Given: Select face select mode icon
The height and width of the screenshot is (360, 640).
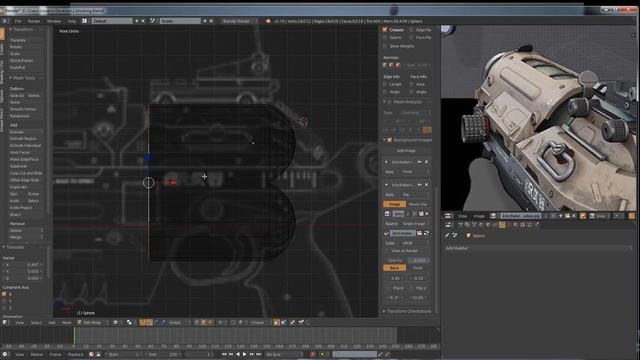Looking at the screenshot, I should click(210, 322).
